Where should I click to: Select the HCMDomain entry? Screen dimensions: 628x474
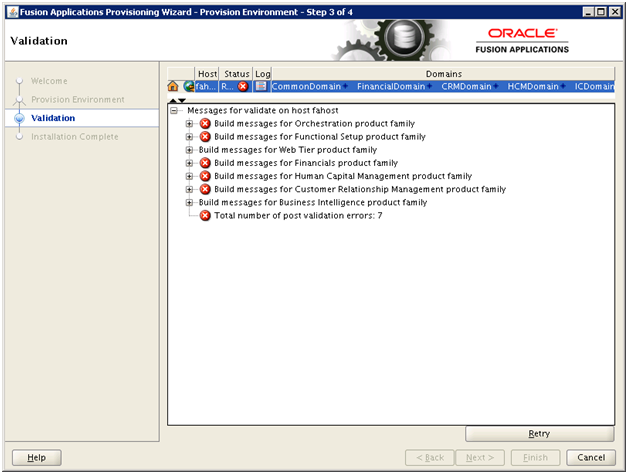tap(533, 86)
